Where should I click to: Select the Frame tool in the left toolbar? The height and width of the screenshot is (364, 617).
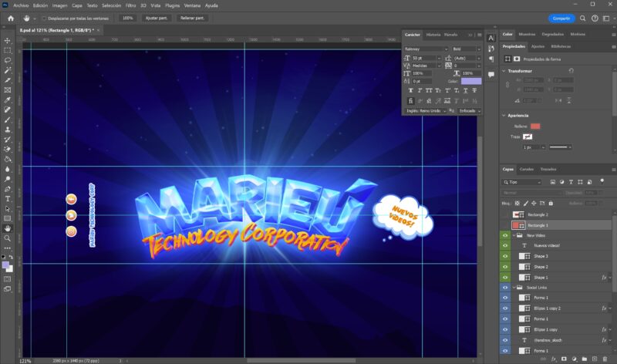(x=8, y=90)
